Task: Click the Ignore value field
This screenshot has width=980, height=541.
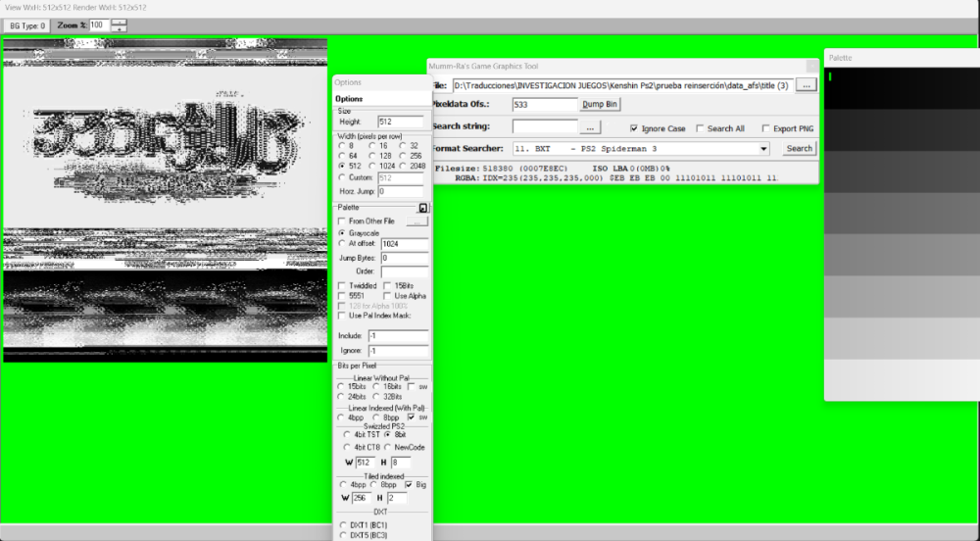Action: pyautogui.click(x=398, y=351)
